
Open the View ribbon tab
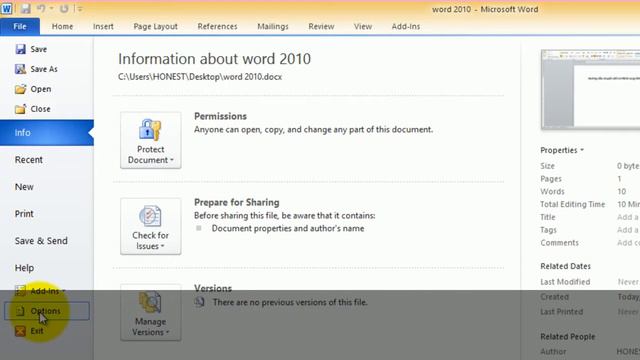(x=363, y=27)
